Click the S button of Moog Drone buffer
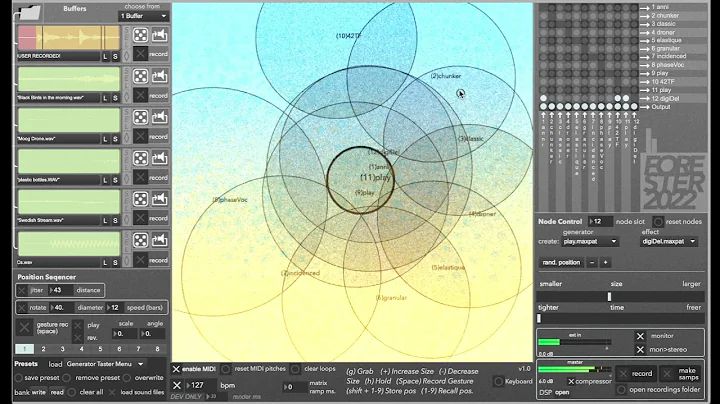This screenshot has height=404, width=720. point(115,139)
